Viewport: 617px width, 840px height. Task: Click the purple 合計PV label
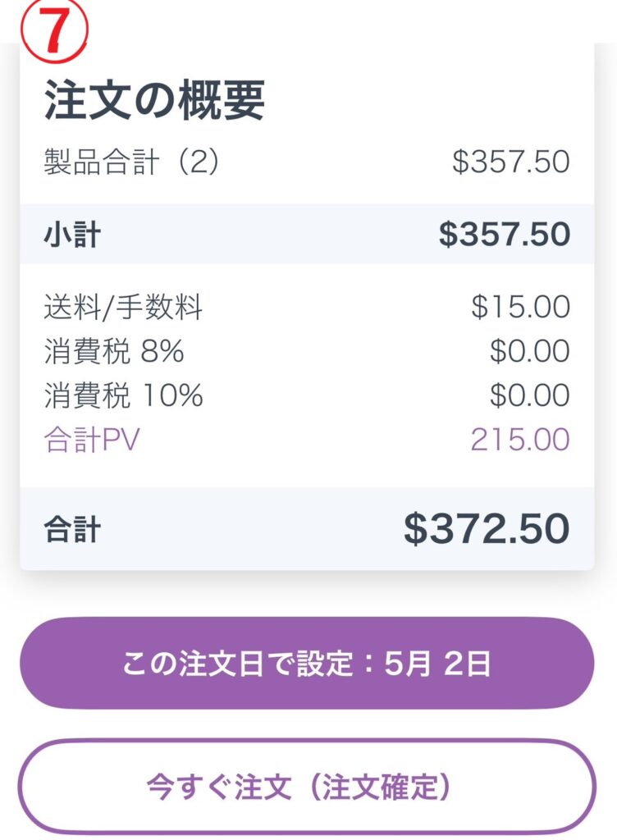tap(92, 440)
